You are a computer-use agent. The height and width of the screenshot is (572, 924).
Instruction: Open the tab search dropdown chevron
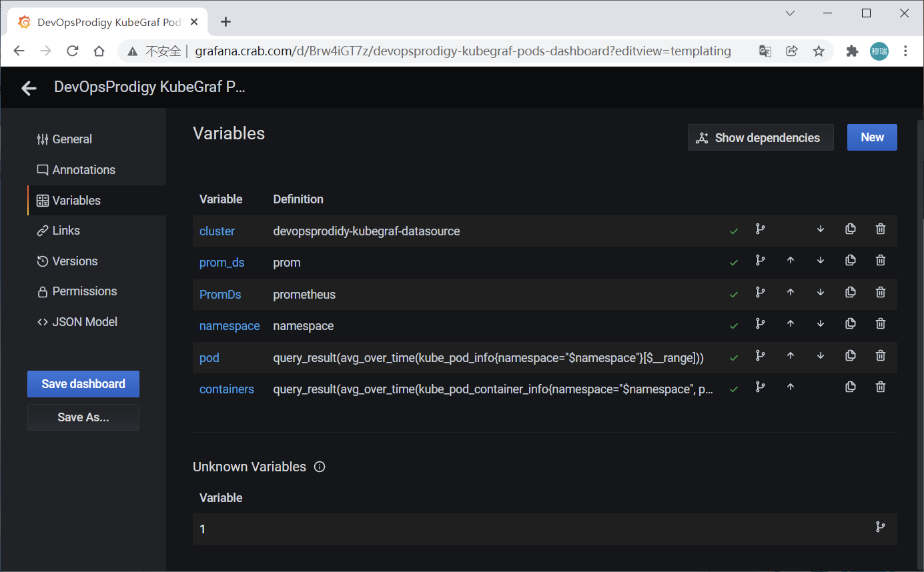coord(790,13)
